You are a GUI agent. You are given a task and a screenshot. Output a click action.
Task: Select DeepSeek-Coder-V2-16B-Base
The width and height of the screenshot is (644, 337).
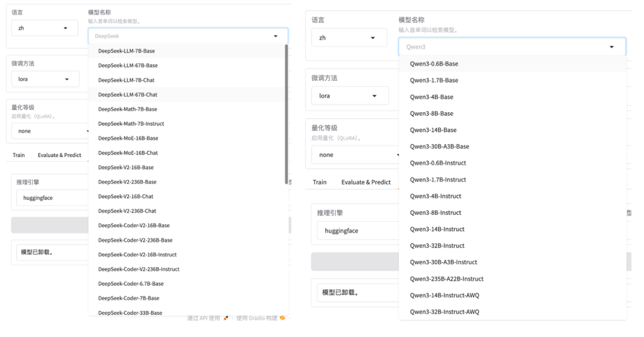(187, 225)
